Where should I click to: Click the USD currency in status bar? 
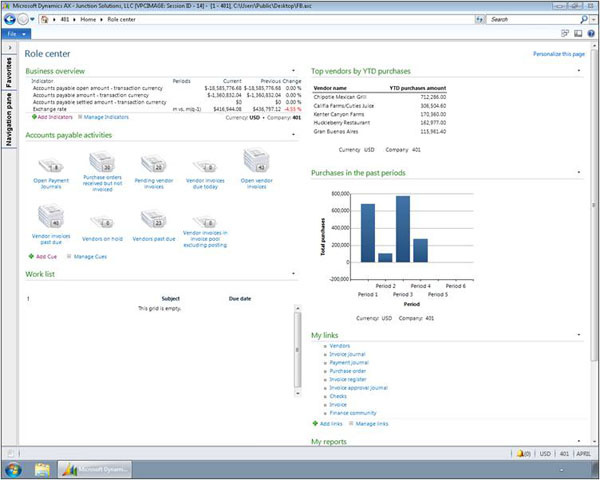(x=545, y=454)
